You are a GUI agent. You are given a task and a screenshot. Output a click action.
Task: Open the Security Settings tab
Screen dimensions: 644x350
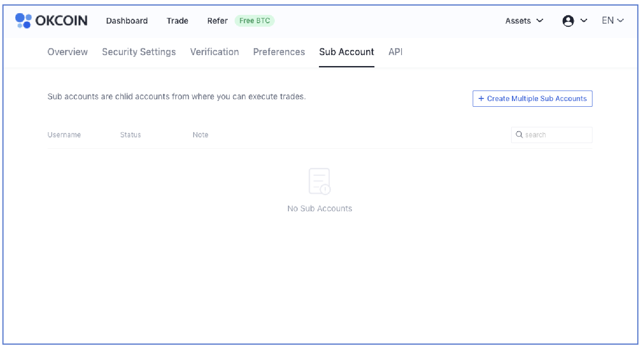(x=139, y=52)
